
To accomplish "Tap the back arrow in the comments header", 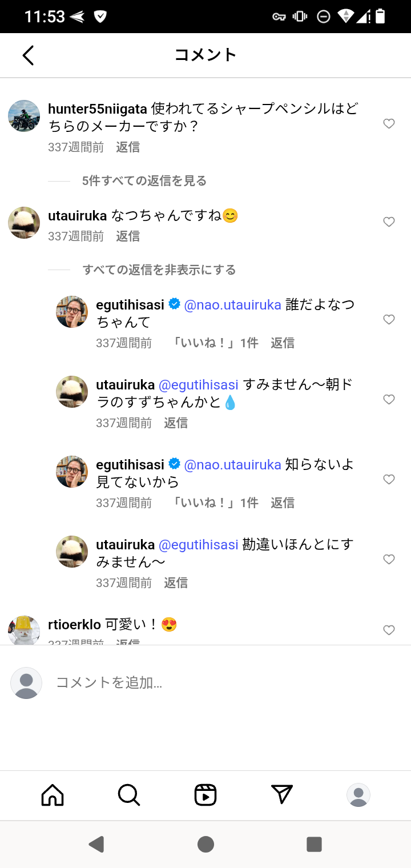I will [x=28, y=55].
